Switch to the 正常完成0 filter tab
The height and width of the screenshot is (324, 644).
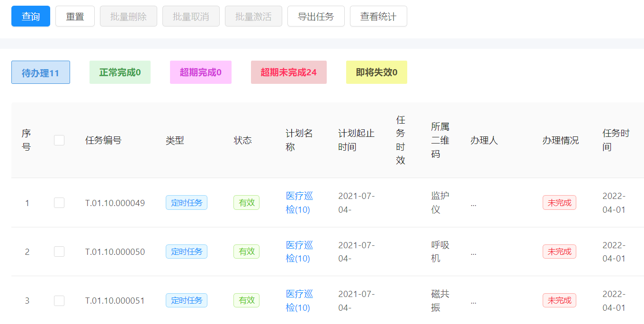[x=120, y=72]
